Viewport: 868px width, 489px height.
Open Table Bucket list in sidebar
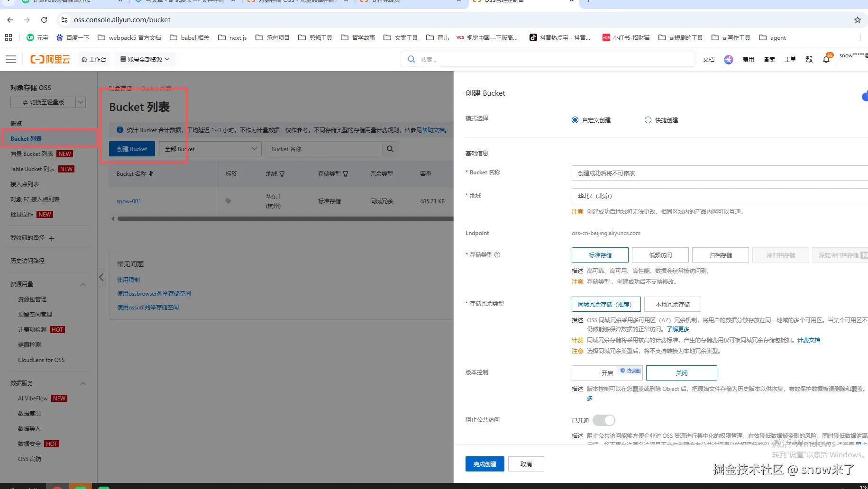tap(33, 169)
